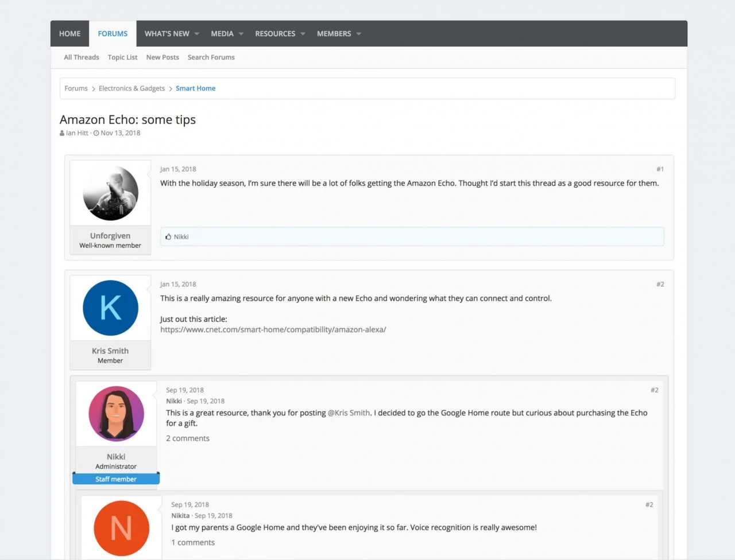Open All Threads sub-navigation link

81,57
